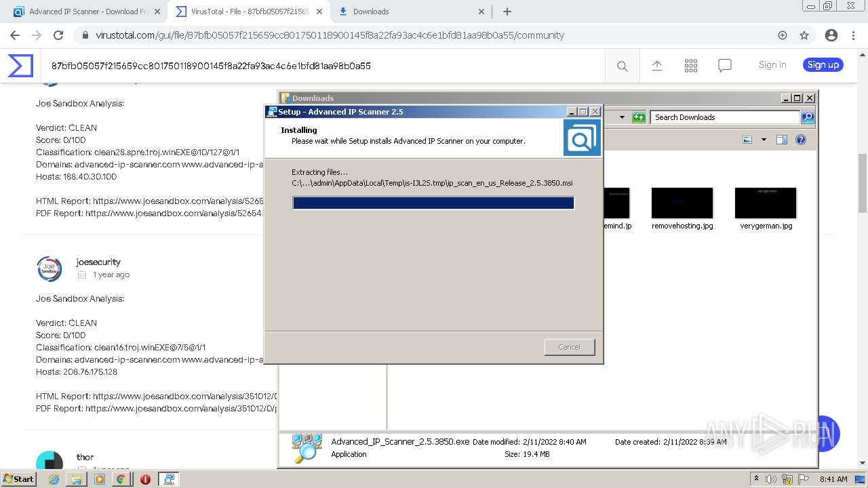Viewport: 868px width, 488px height.
Task: Click Advanced_IP_Scanner_2.5.3850.exe in the details pane
Action: pos(400,441)
